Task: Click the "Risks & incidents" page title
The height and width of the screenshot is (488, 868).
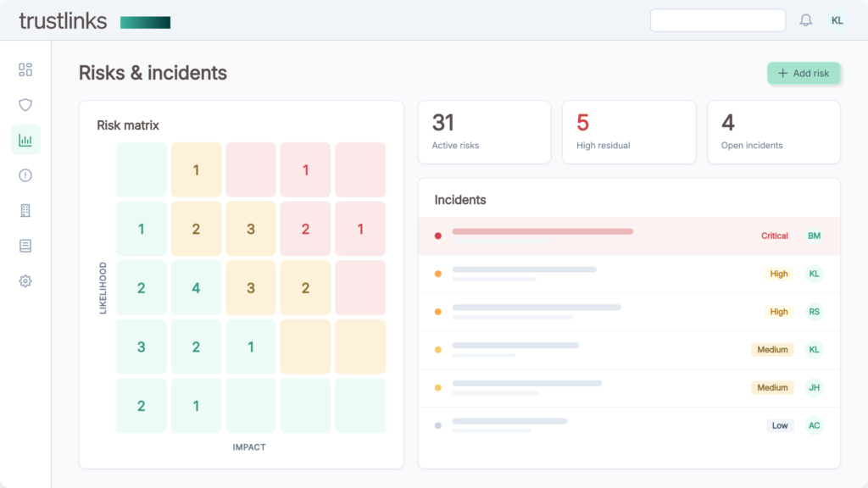Action: (x=153, y=73)
